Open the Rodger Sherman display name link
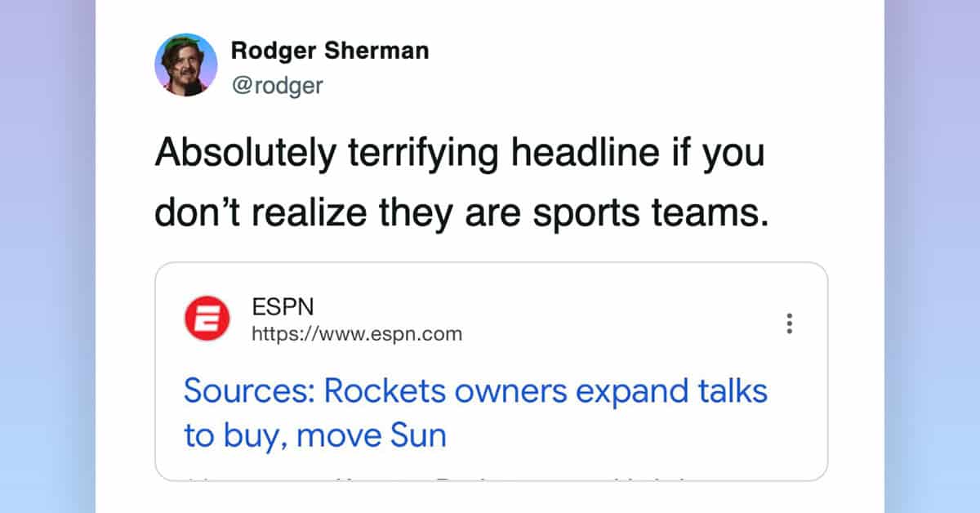Viewport: 980px width, 513px height. coord(329,51)
